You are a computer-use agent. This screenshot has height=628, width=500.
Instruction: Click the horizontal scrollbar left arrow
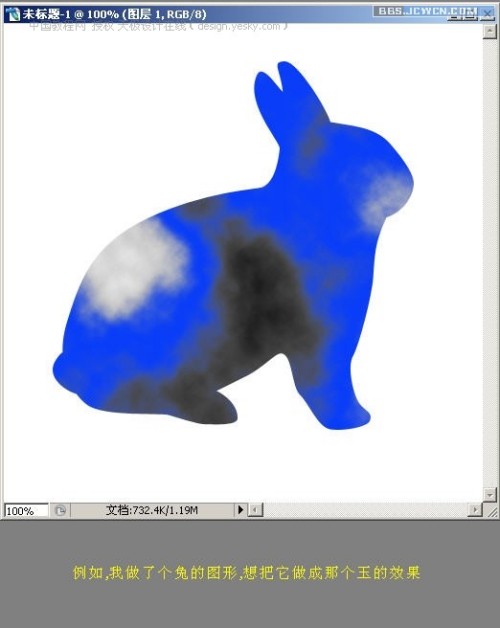[255, 510]
